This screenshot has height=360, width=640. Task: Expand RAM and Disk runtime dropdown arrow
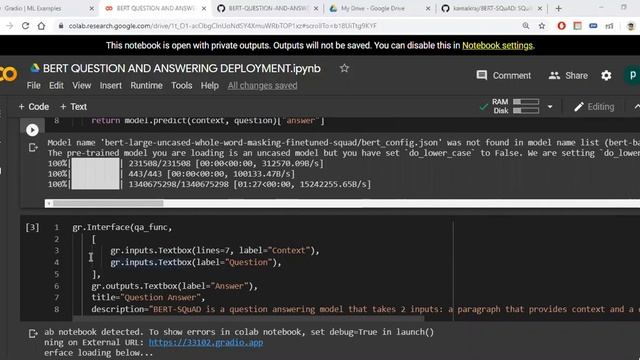point(550,107)
